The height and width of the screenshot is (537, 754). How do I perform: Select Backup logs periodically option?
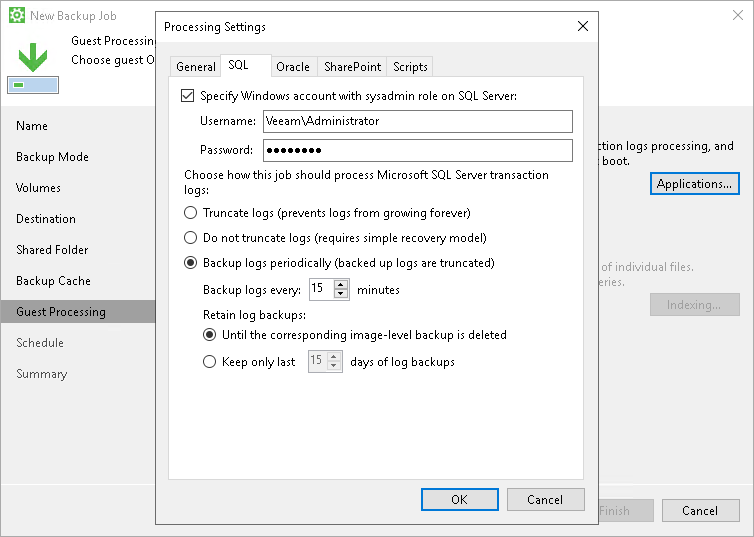point(190,262)
